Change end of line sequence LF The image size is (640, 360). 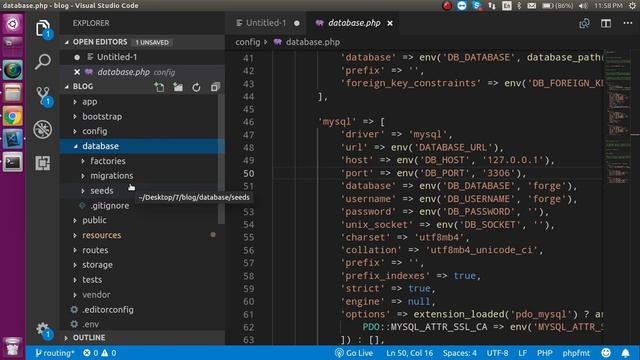pos(522,353)
